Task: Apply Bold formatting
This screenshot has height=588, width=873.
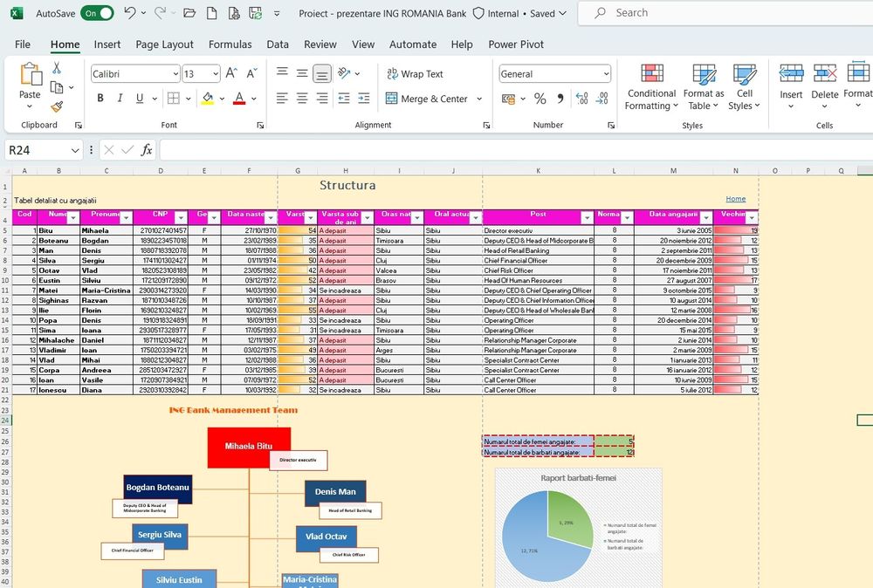Action: [100, 99]
